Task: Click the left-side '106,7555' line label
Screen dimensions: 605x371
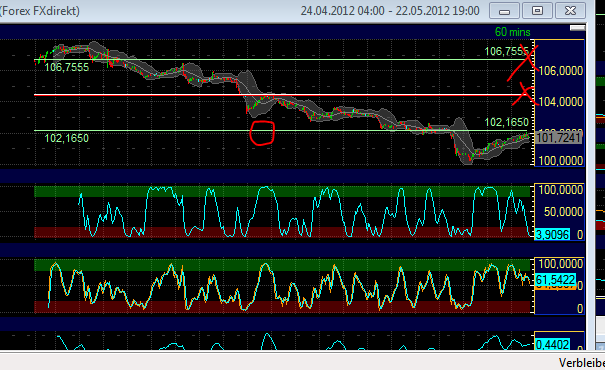Action: click(67, 67)
